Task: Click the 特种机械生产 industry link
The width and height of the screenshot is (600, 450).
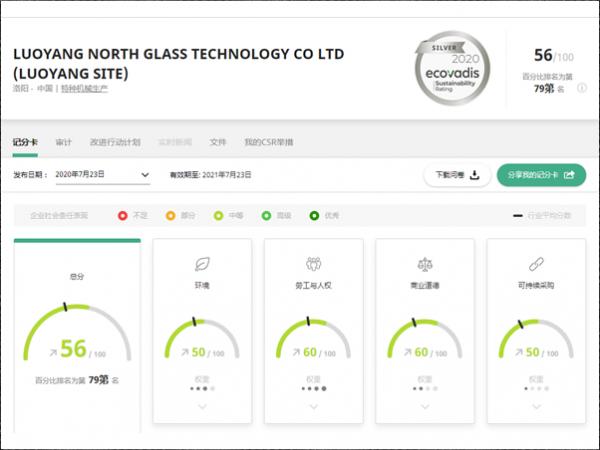Action: tap(84, 88)
